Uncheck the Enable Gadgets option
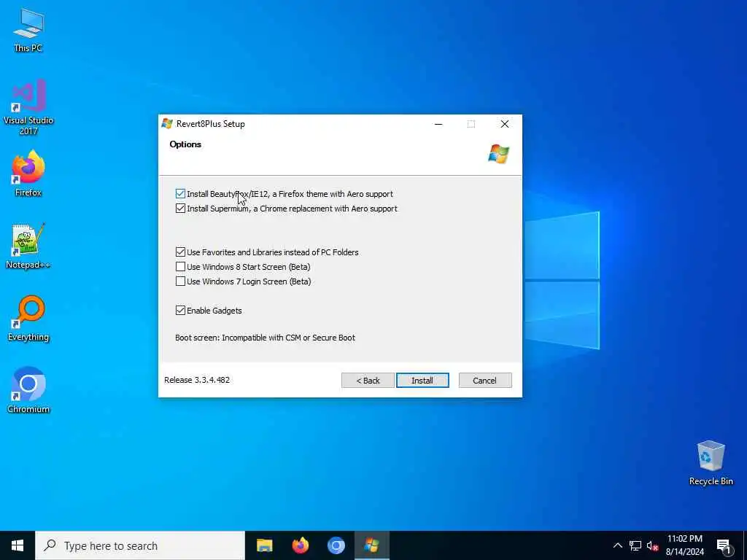The height and width of the screenshot is (560, 747). 180,311
